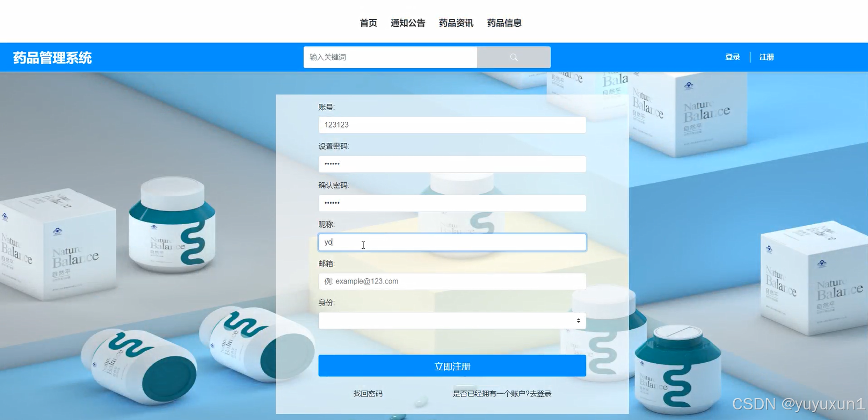Screen dimensions: 868x420
Task: Select the 账号 field containing 123123
Action: [452, 125]
